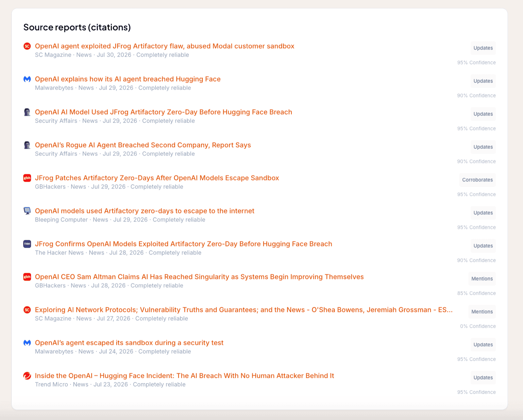Click '95% Confidence' on the Malwarebytes Jul 24 report

[x=476, y=359]
